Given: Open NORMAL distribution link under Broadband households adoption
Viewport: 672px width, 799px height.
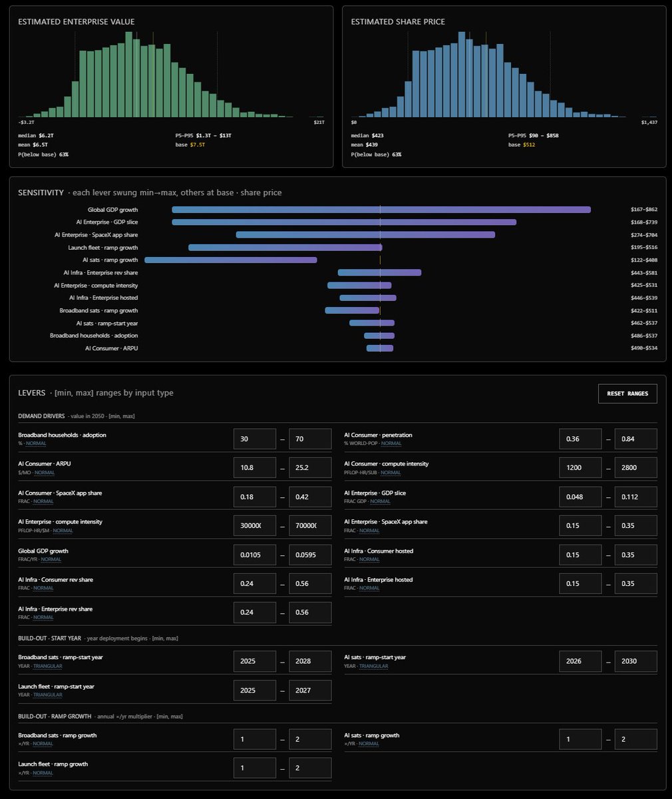Looking at the screenshot, I should coord(36,443).
